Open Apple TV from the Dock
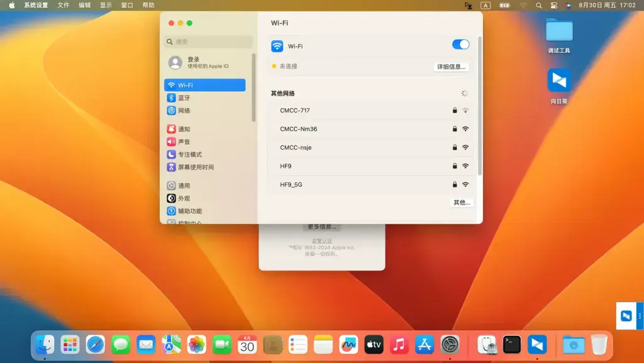 [374, 344]
